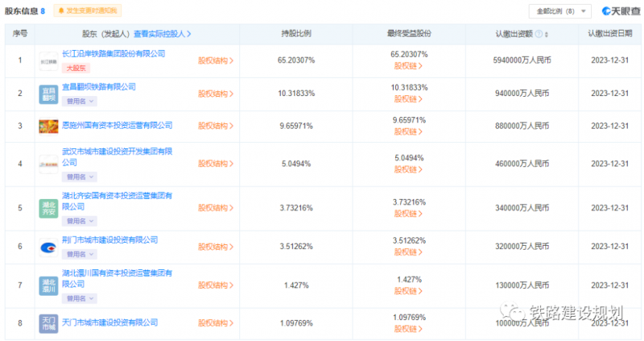Click 股权结构 for 湖北齐安国有资本
This screenshot has width=644, height=341.
(x=216, y=208)
